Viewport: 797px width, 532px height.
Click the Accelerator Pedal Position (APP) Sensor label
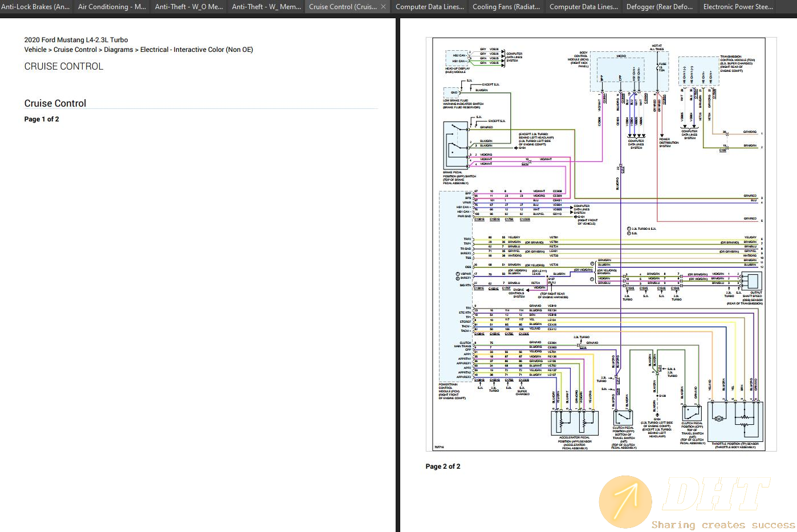coord(575,443)
